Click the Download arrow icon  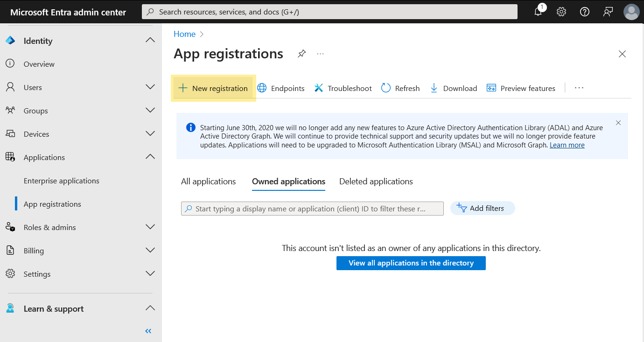434,88
